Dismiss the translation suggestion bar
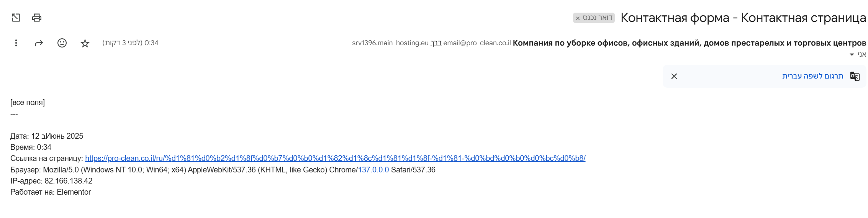Screen dimensions: 868x218 click(x=674, y=76)
